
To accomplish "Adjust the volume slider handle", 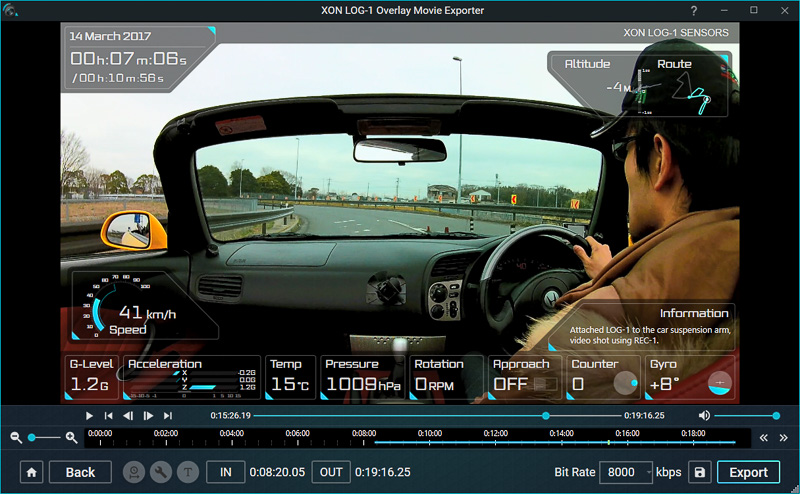I will pos(776,416).
